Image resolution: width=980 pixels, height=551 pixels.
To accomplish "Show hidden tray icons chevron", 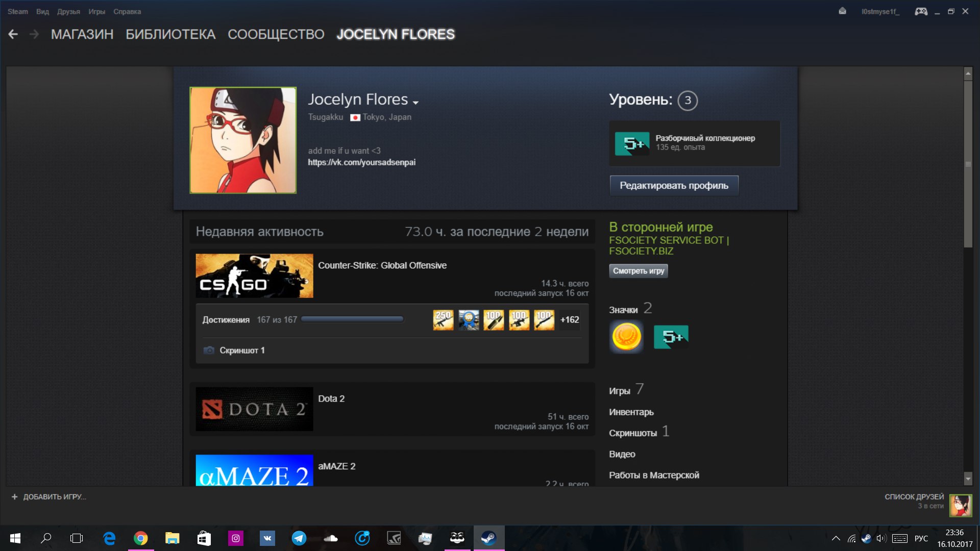I will click(x=836, y=538).
